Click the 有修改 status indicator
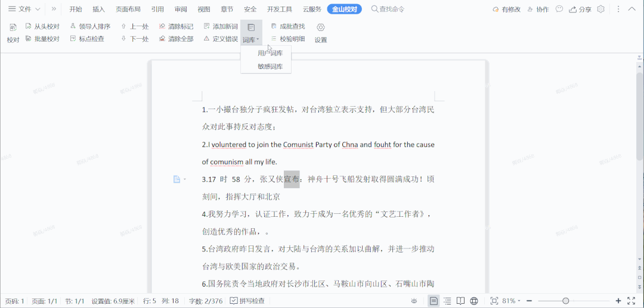This screenshot has width=644, height=308. [x=506, y=10]
